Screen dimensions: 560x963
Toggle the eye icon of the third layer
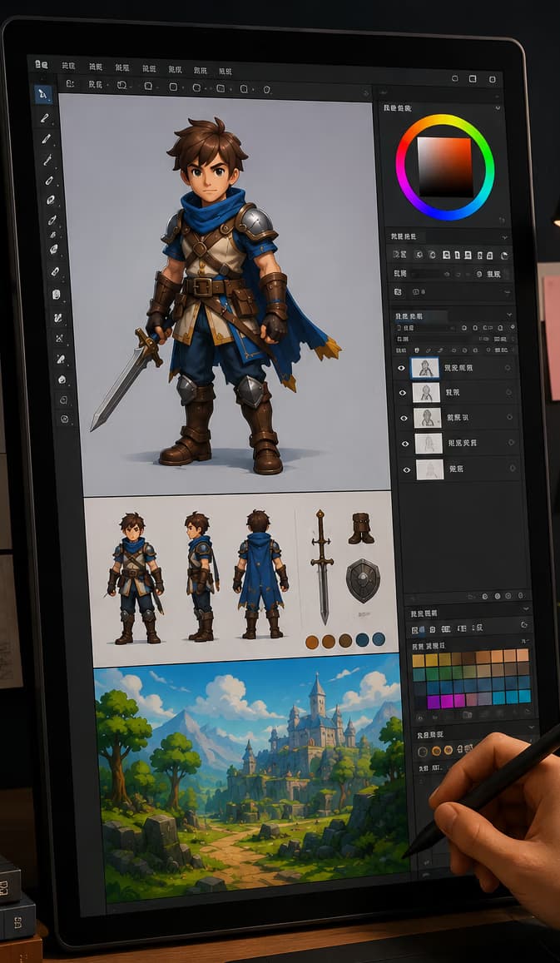404,418
